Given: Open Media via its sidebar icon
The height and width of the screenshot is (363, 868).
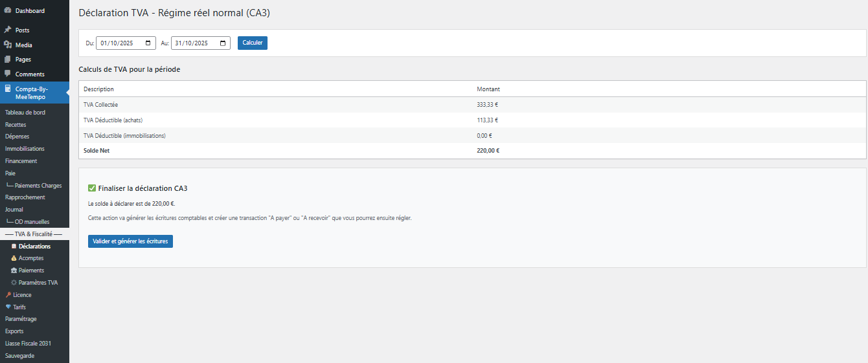Looking at the screenshot, I should (8, 45).
